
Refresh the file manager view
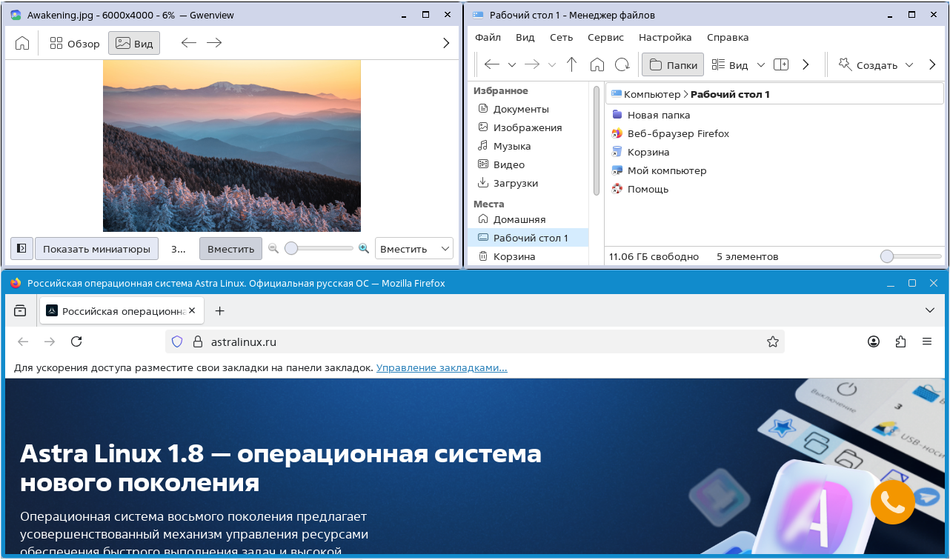point(622,65)
